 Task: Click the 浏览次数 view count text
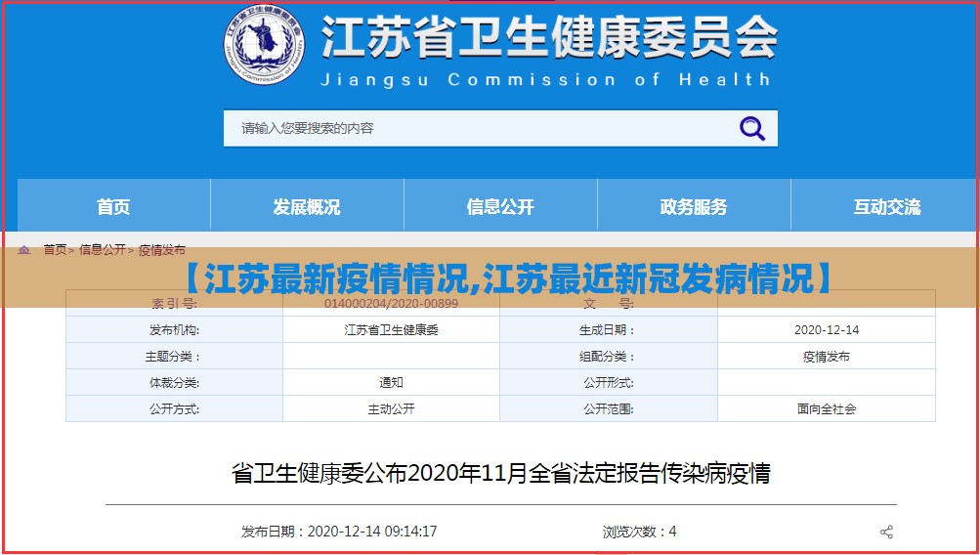(639, 532)
